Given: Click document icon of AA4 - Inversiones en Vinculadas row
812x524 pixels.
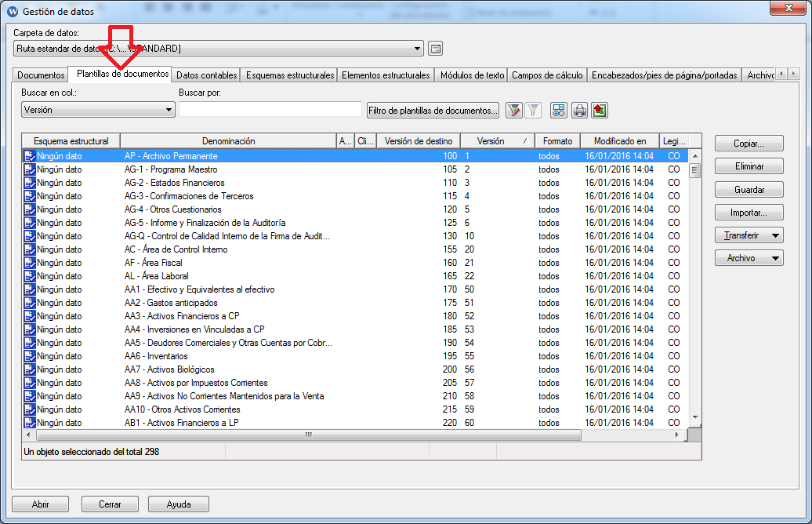Looking at the screenshot, I should click(30, 329).
